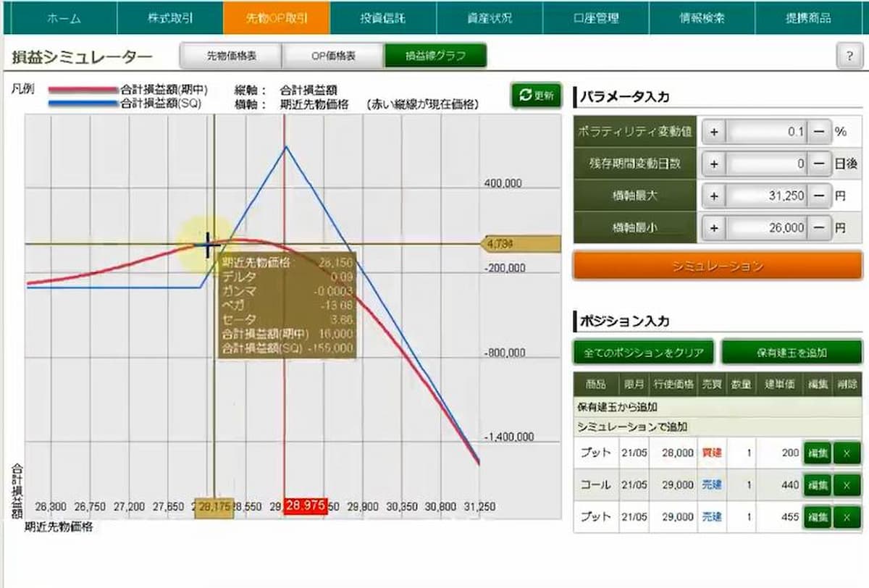The width and height of the screenshot is (869, 588).
Task: Click 全てのポジションをクリア button
Action: (x=643, y=353)
